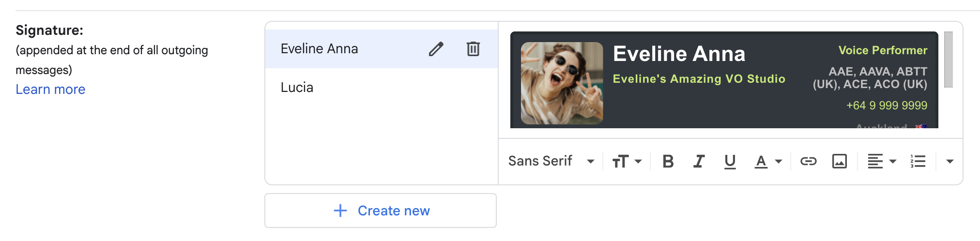The width and height of the screenshot is (980, 241).
Task: Open the Learn more link
Action: pos(50,90)
